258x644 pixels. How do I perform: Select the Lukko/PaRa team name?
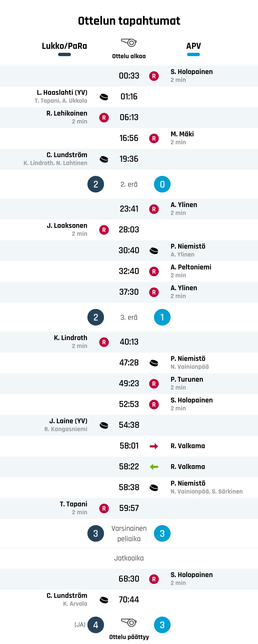pos(64,46)
